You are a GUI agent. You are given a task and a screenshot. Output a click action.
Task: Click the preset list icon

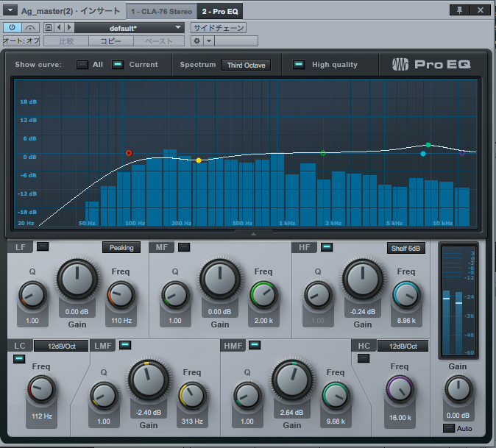49,28
